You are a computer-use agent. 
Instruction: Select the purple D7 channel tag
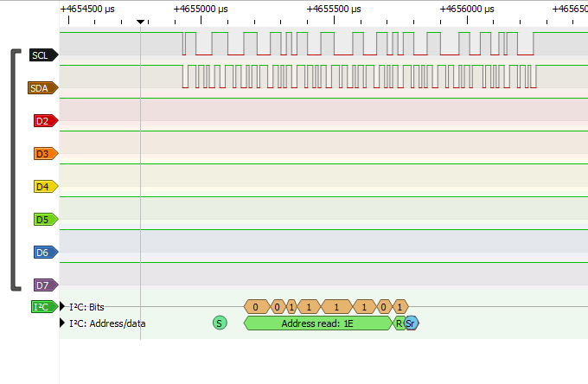43,285
